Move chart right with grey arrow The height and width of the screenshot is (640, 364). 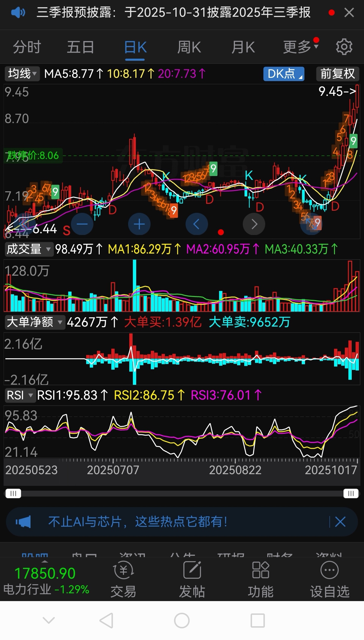point(254,224)
